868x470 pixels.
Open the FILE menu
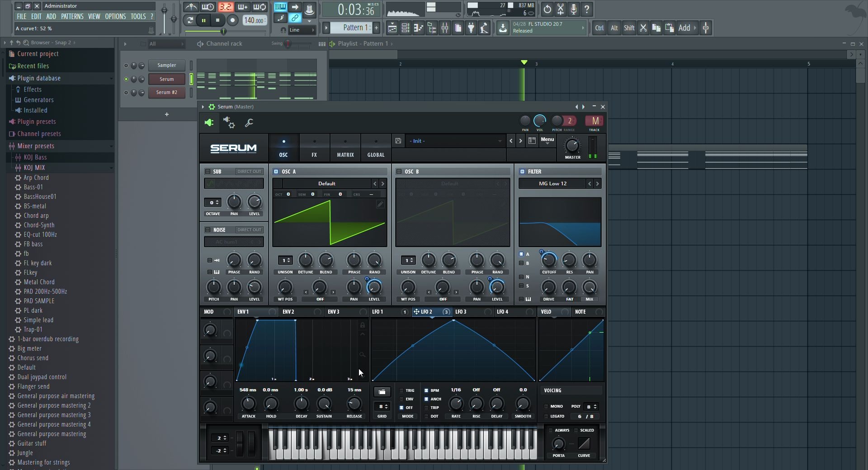pos(21,16)
